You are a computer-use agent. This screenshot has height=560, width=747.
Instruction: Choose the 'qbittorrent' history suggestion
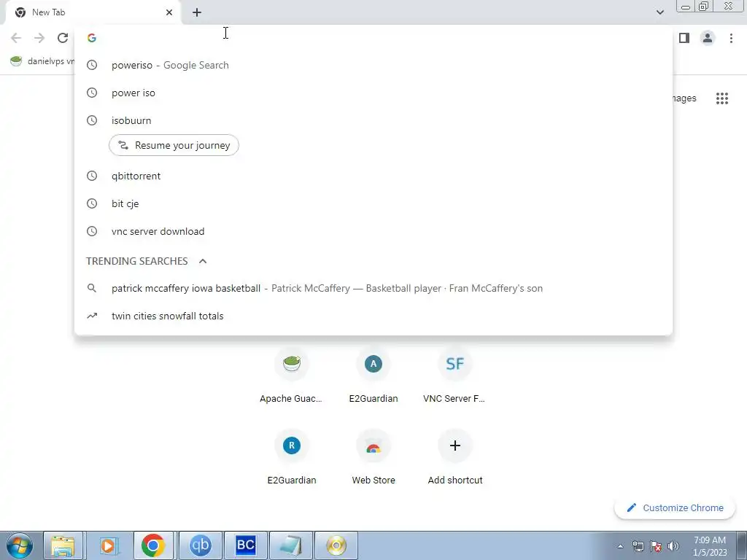click(x=373, y=176)
